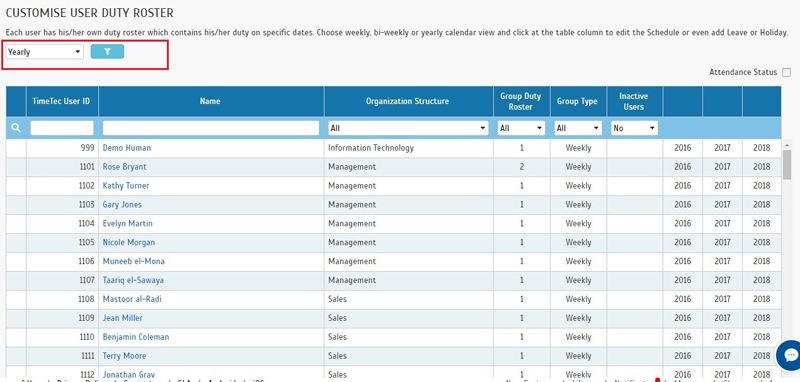This screenshot has height=382, width=800.
Task: Click 2018 in Mastoor al-Radi row
Action: point(762,299)
